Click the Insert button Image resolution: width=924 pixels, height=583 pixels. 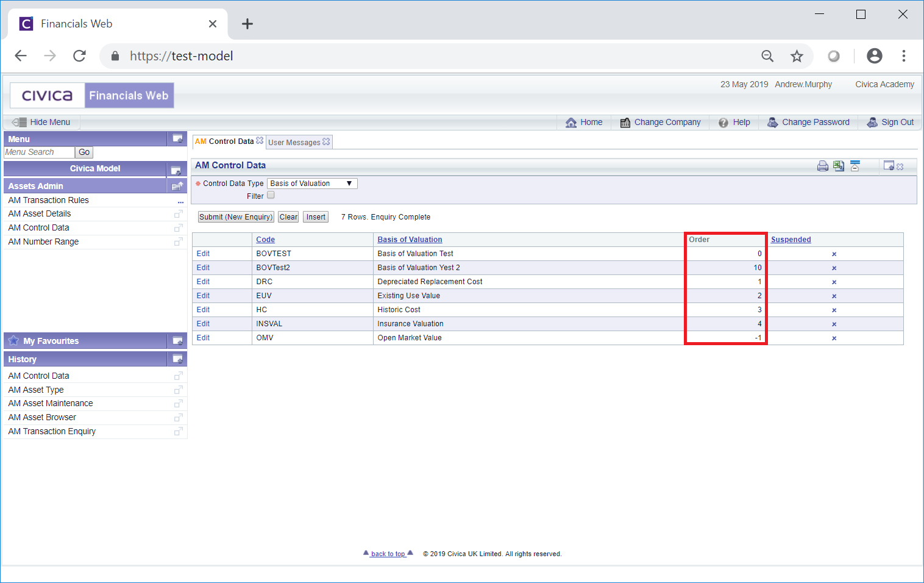pos(316,217)
